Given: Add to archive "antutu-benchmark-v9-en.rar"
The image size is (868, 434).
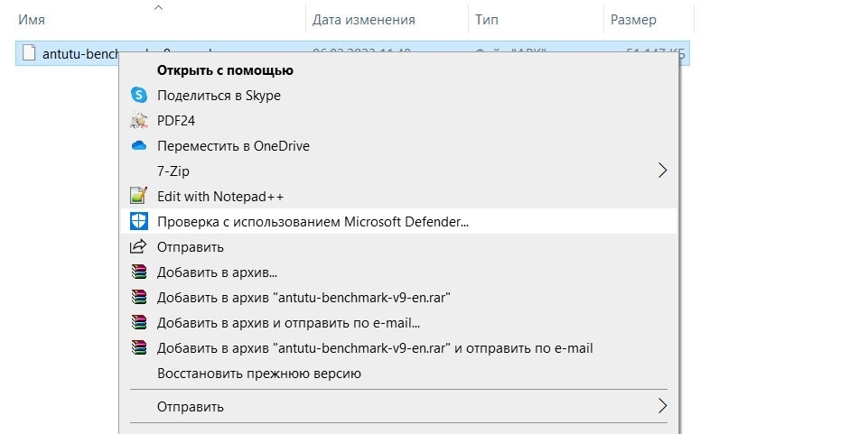Looking at the screenshot, I should (303, 297).
